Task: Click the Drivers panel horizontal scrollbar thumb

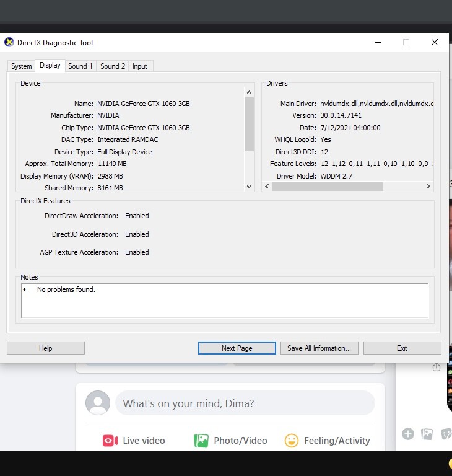Action: [328, 186]
